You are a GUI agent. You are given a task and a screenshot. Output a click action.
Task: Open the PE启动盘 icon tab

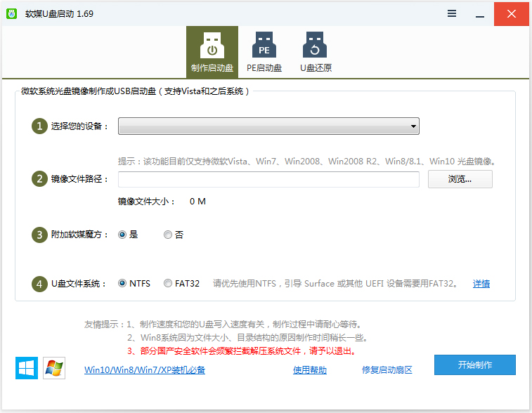click(x=264, y=52)
